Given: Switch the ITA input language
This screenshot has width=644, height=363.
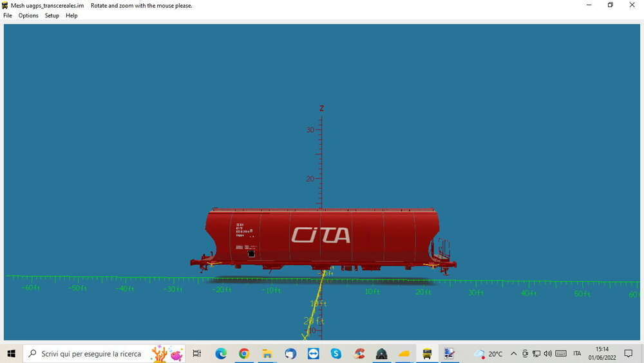Looking at the screenshot, I should [x=577, y=353].
